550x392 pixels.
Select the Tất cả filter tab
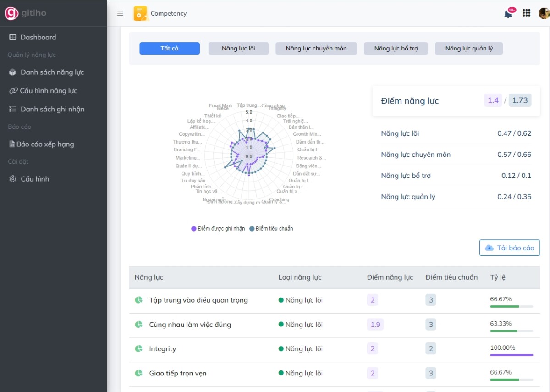coord(170,49)
